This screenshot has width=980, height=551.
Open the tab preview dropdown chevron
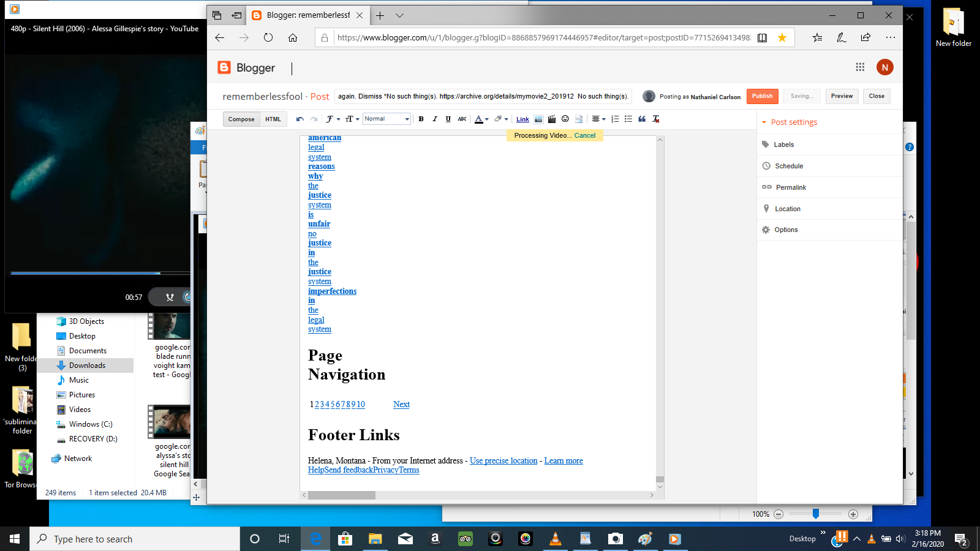click(x=399, y=15)
